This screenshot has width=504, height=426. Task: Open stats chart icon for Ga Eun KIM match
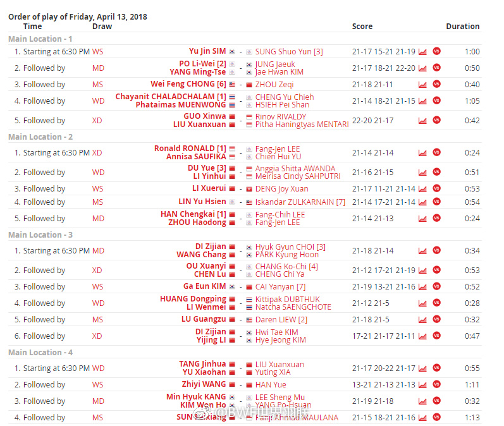[422, 287]
